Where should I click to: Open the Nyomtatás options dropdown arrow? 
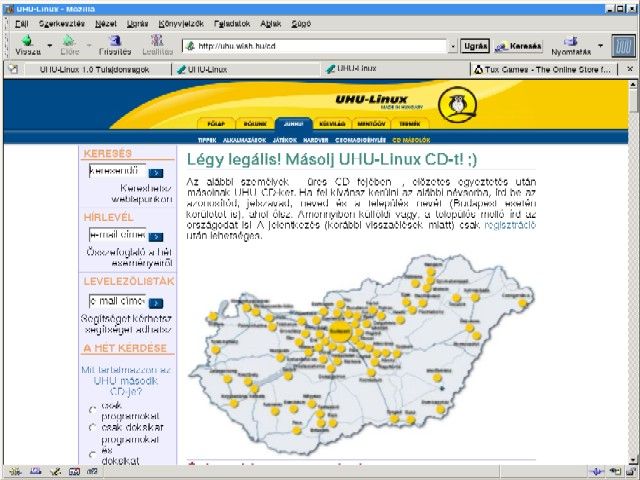point(600,45)
